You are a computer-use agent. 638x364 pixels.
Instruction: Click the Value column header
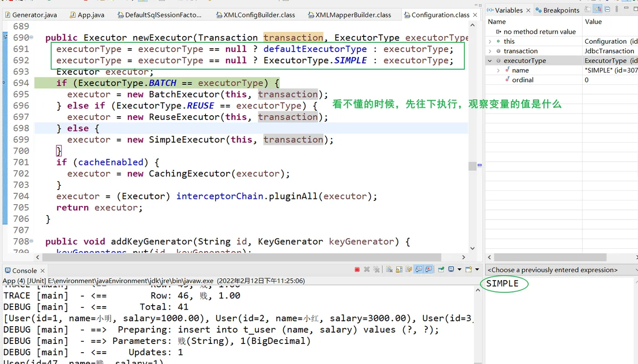(x=610, y=21)
